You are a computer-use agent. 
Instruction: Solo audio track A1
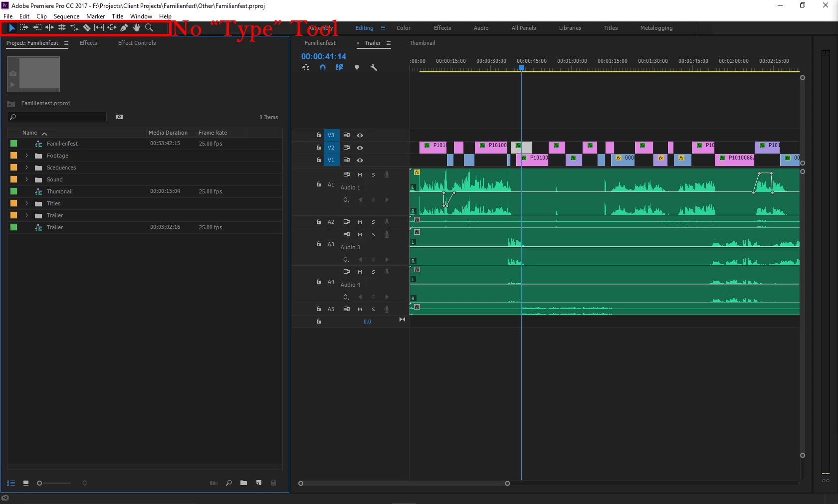pos(373,174)
